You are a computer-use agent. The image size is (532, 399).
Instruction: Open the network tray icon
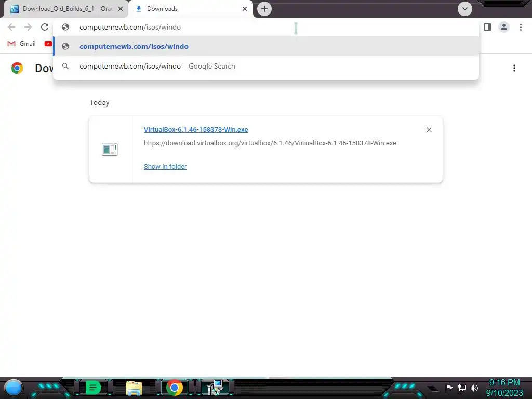[x=462, y=388]
